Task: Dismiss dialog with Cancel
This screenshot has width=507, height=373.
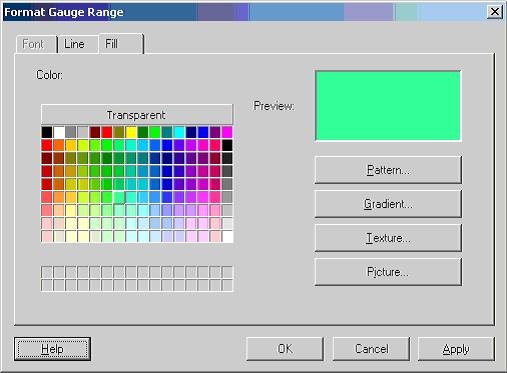Action: tap(371, 349)
